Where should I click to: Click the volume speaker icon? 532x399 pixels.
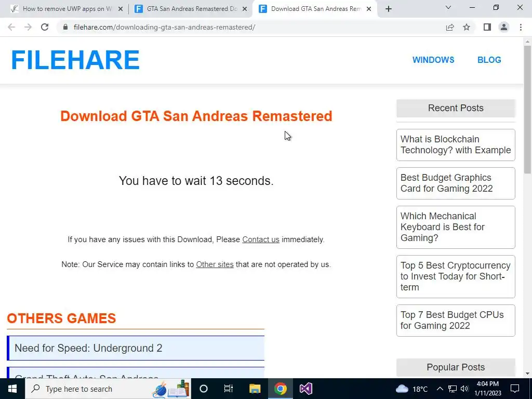pos(464,389)
